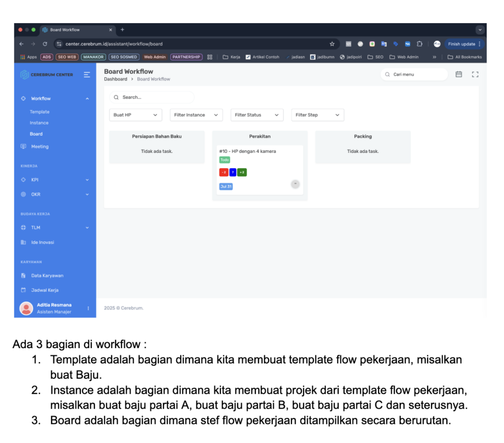Open the Buat HP template dropdown
This screenshot has width=504, height=443.
pyautogui.click(x=135, y=115)
